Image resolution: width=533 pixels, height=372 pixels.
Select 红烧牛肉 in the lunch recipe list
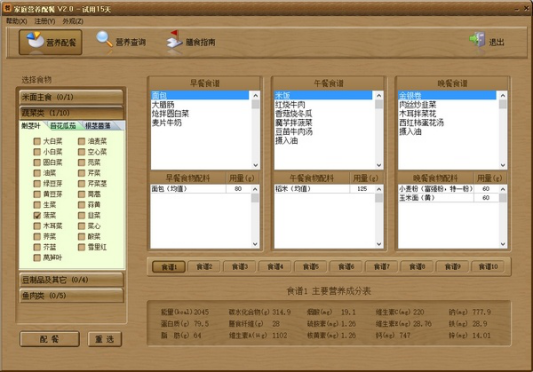pyautogui.click(x=323, y=104)
